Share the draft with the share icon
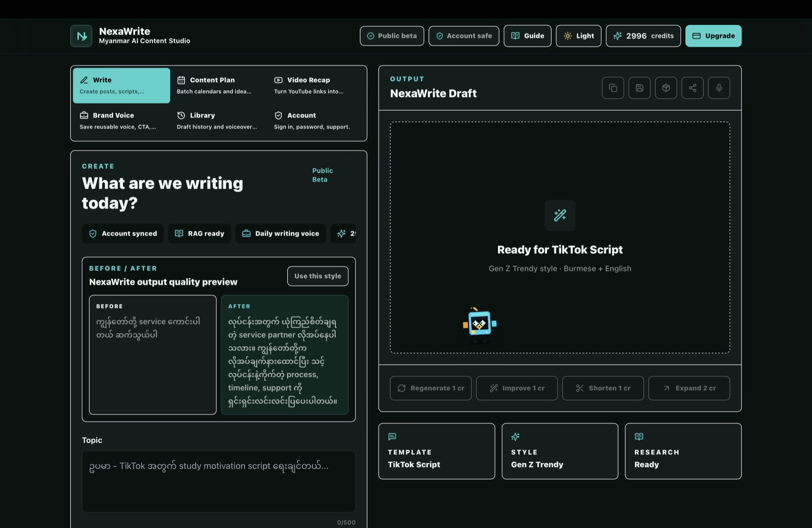The image size is (812, 528). point(693,88)
